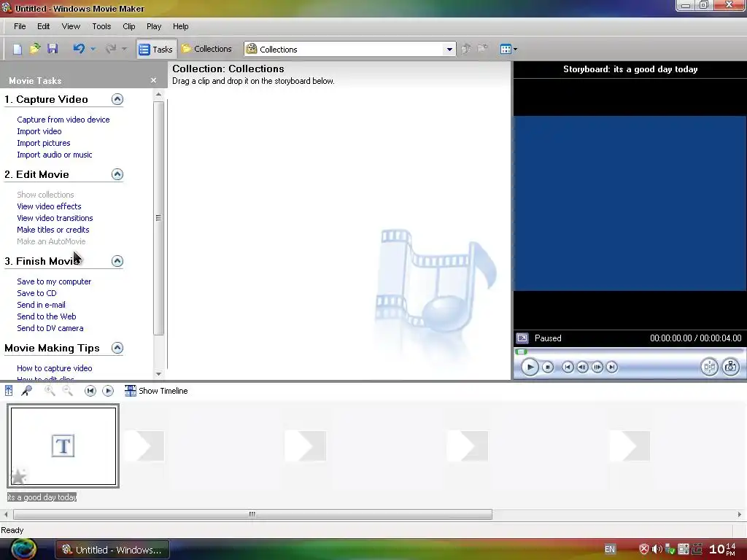The width and height of the screenshot is (747, 560).
Task: Select the title clip thumbnail on storyboard
Action: tap(63, 446)
